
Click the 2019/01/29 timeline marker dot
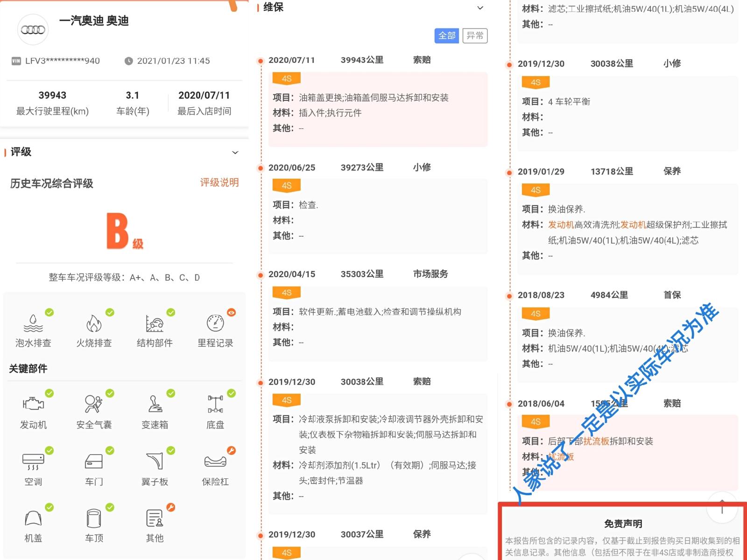pos(509,173)
